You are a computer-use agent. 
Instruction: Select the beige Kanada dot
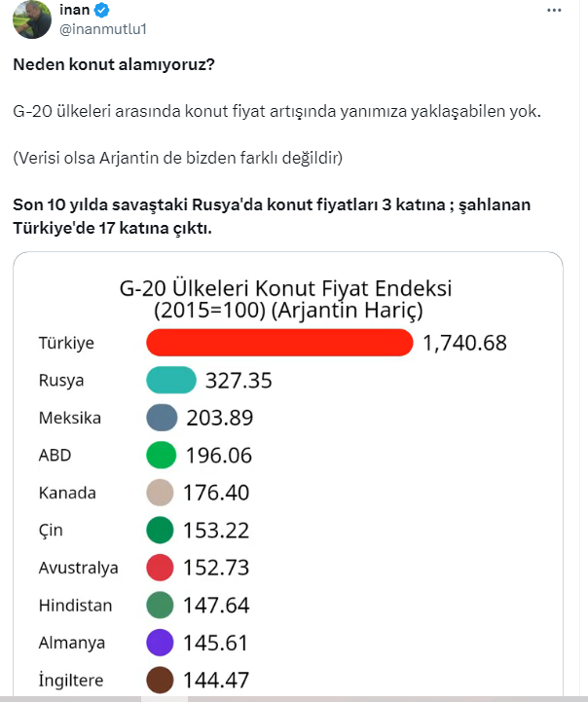pos(160,493)
